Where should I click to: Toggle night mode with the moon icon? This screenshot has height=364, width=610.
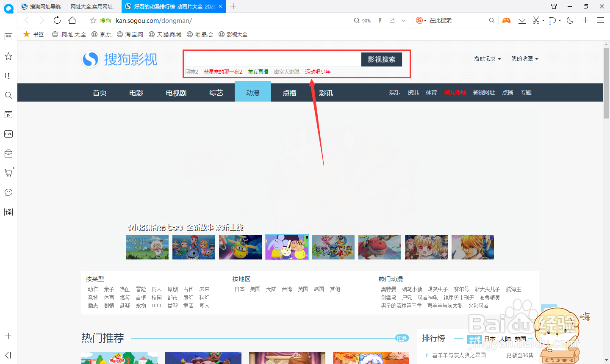click(x=570, y=20)
